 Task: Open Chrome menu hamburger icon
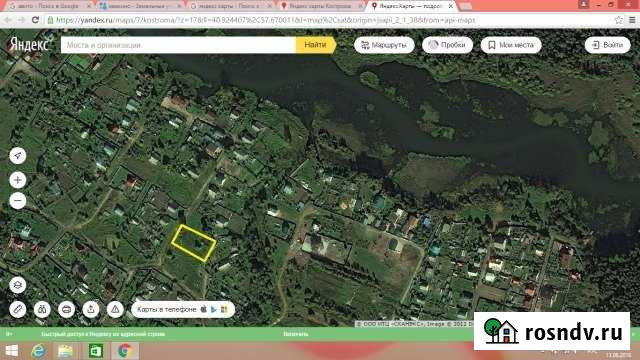(632, 20)
